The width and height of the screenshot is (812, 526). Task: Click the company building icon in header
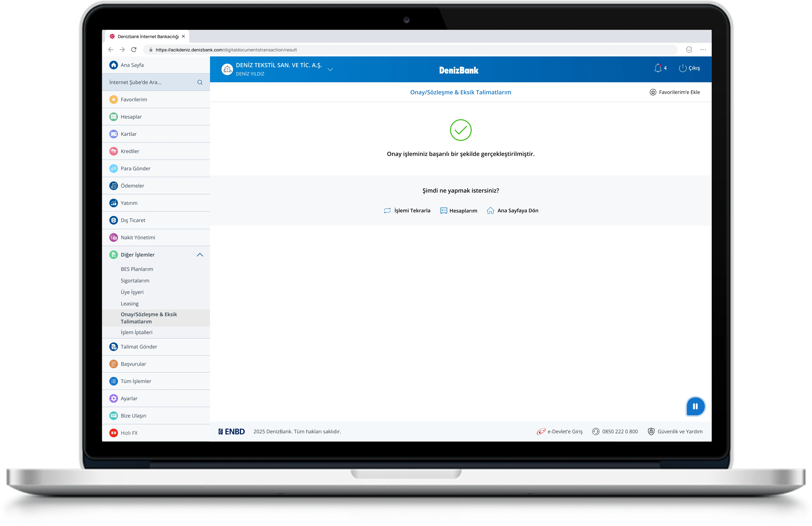click(x=227, y=69)
